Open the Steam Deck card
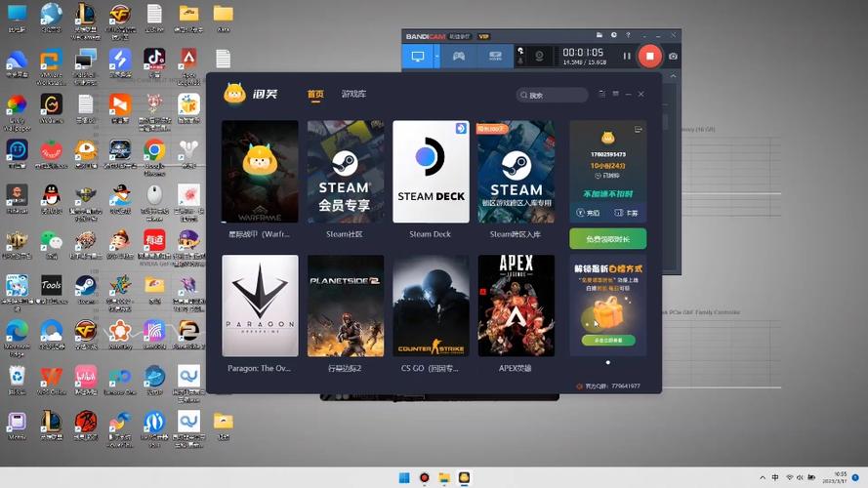The height and width of the screenshot is (488, 868). 431,172
